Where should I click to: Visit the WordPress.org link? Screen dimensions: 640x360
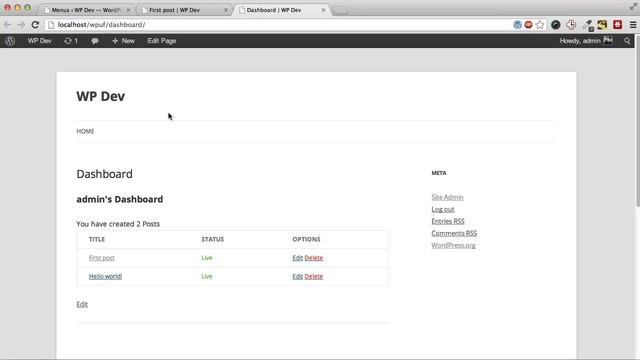[x=453, y=245]
